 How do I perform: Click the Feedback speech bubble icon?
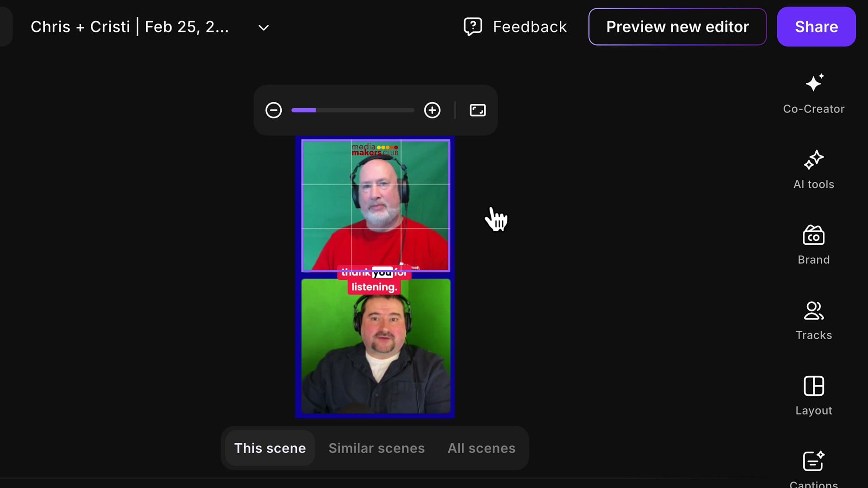click(473, 26)
